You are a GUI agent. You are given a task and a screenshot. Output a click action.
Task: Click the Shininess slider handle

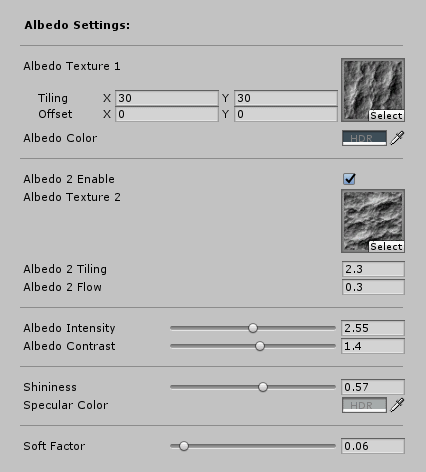point(263,387)
